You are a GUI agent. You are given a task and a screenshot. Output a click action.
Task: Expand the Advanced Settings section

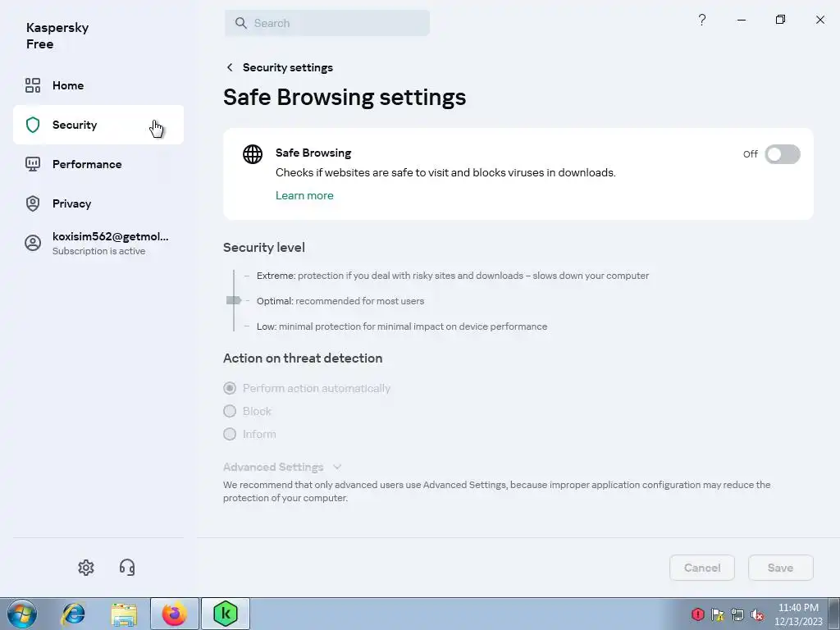click(x=282, y=467)
